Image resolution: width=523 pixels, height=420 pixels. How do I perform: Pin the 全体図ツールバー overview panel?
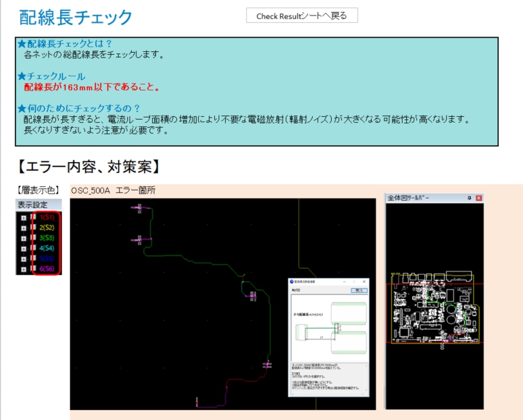click(x=470, y=198)
